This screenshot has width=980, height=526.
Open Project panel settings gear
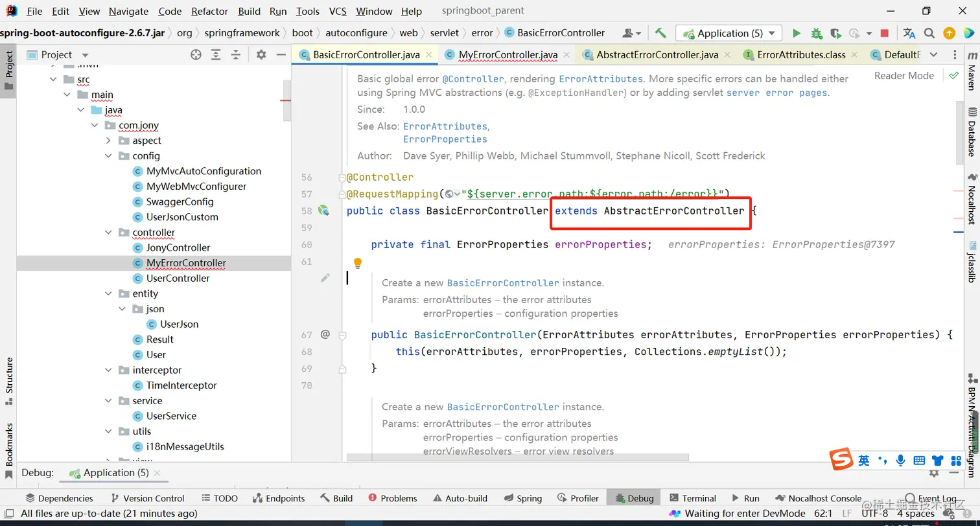tap(261, 55)
